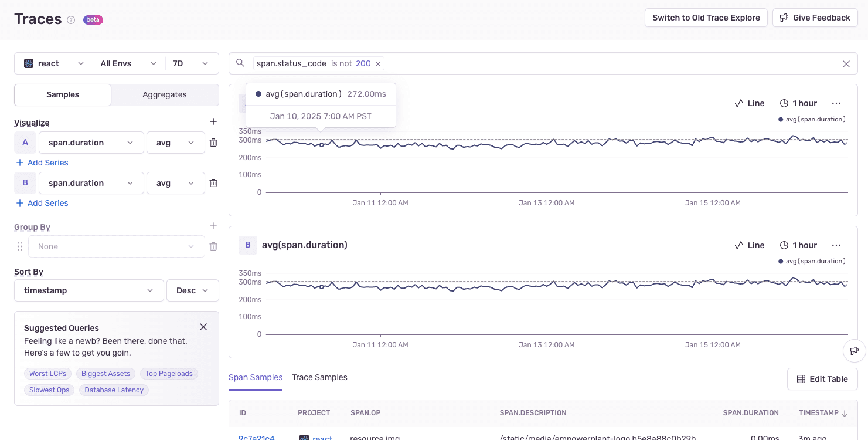Select the Samples mode toggle
Screen dimensions: 868x440
62,94
